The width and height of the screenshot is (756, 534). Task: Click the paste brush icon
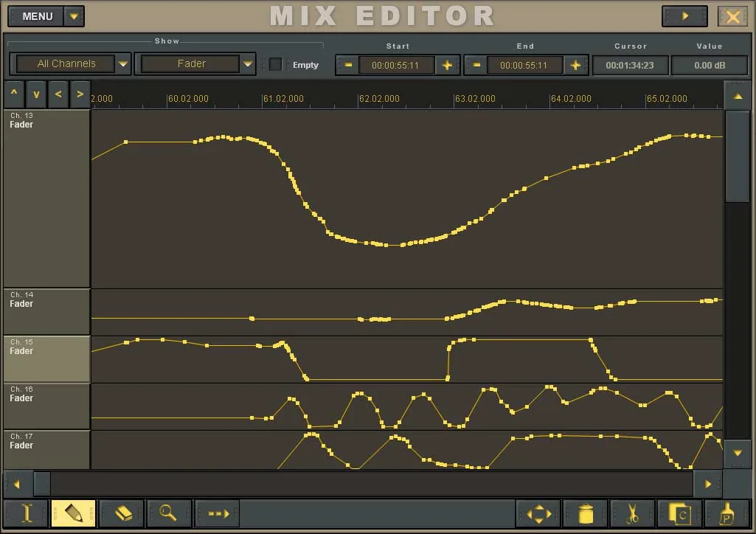point(726,513)
